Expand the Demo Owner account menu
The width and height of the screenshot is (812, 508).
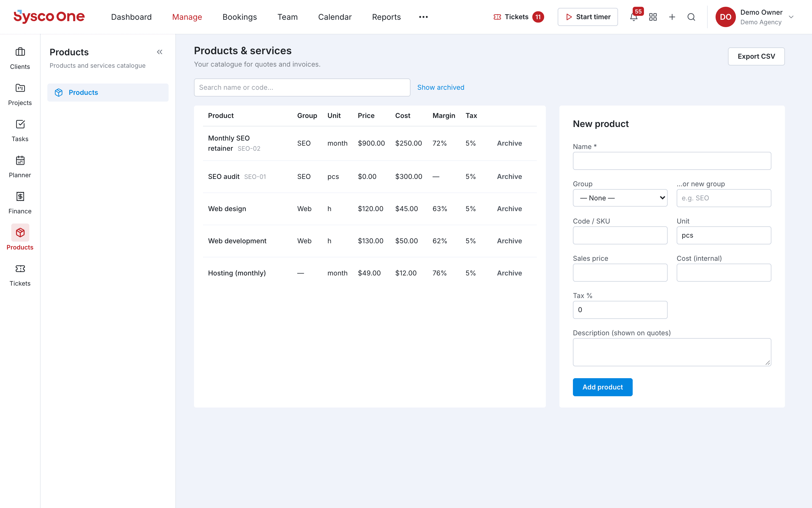click(x=791, y=17)
